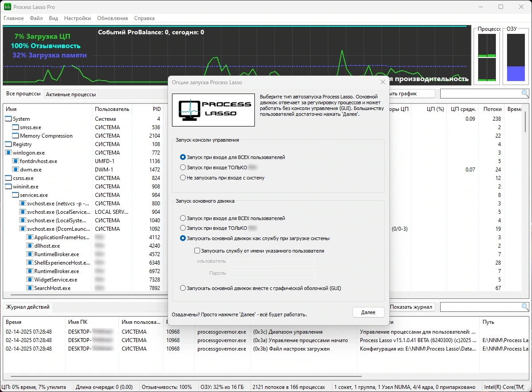Open the Настройки menu

78,18
